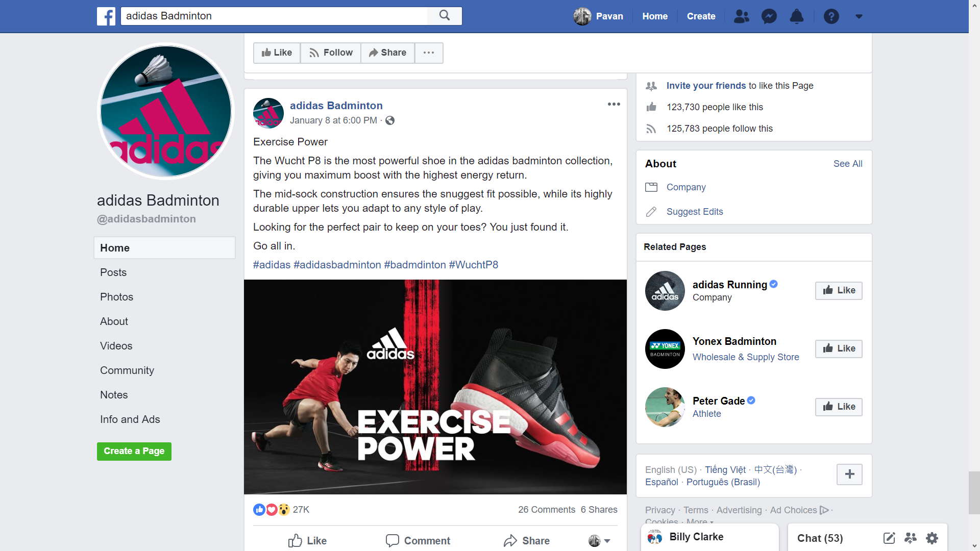This screenshot has width=980, height=551.
Task: Select Posts in the page sidebar
Action: [113, 272]
